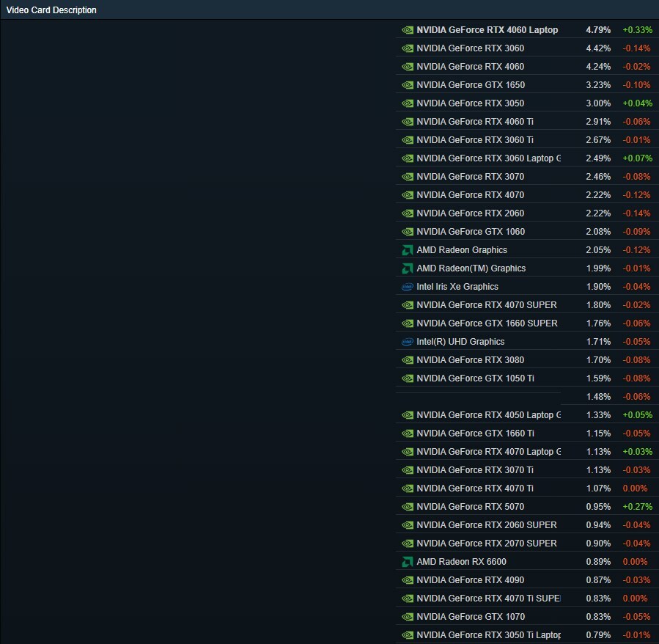Click the +0.07% change value
Screen dimensions: 659x644
coord(638,158)
